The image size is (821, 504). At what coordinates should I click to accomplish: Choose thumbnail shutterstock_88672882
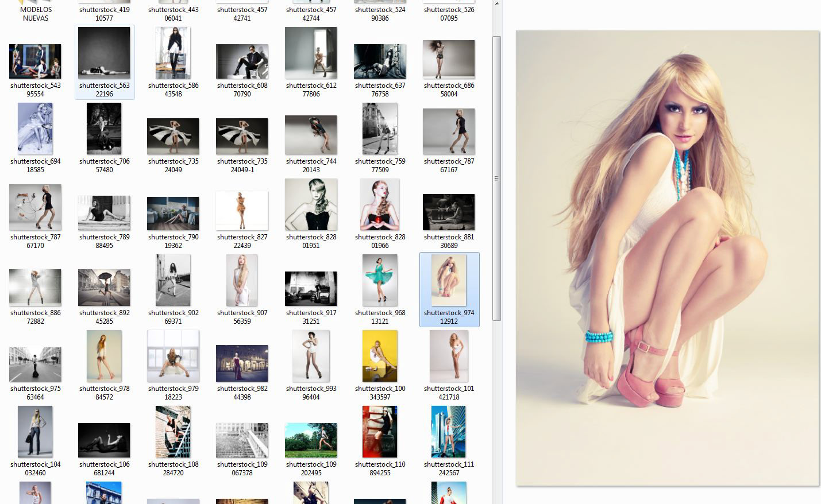click(x=35, y=288)
